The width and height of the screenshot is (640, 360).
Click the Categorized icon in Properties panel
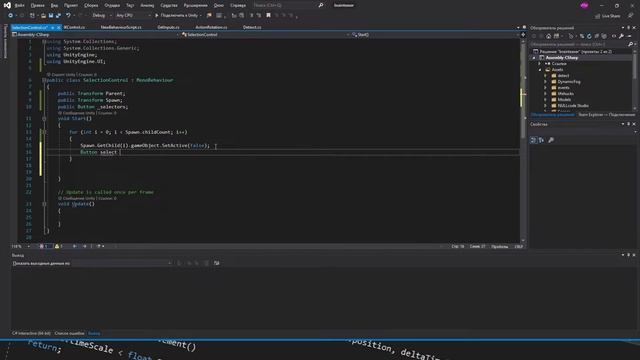point(533,140)
